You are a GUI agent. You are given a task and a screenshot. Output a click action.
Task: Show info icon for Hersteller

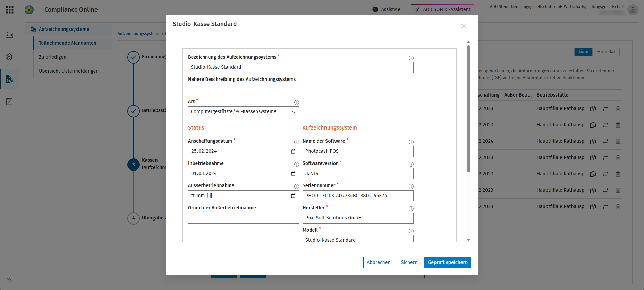pos(411,209)
